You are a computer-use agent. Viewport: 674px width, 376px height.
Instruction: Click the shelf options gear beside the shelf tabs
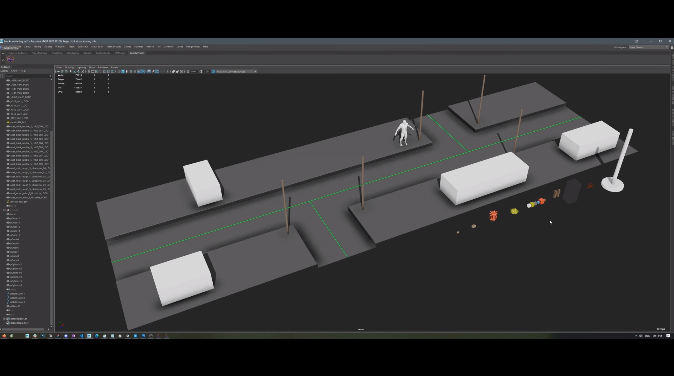coord(3,53)
